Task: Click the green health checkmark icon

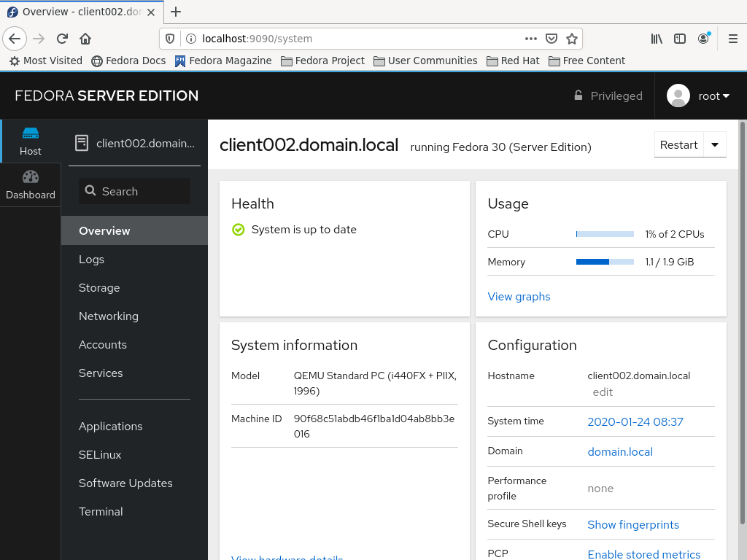Action: tap(239, 230)
